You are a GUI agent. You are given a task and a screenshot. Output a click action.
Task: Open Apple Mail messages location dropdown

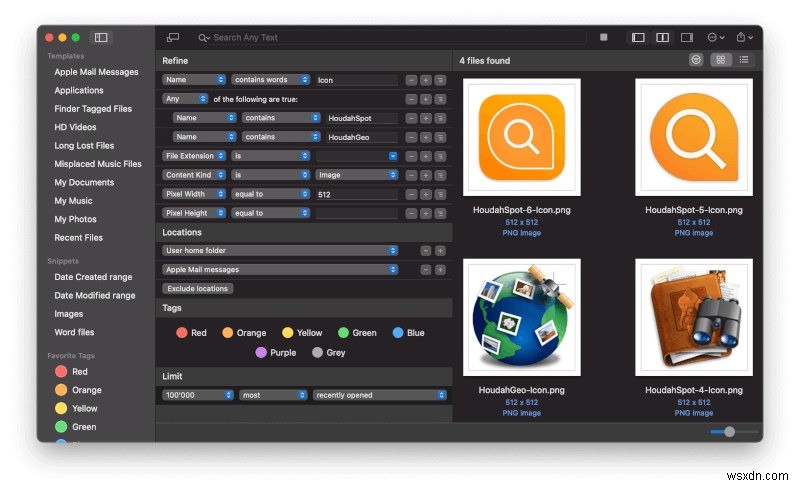click(x=280, y=269)
